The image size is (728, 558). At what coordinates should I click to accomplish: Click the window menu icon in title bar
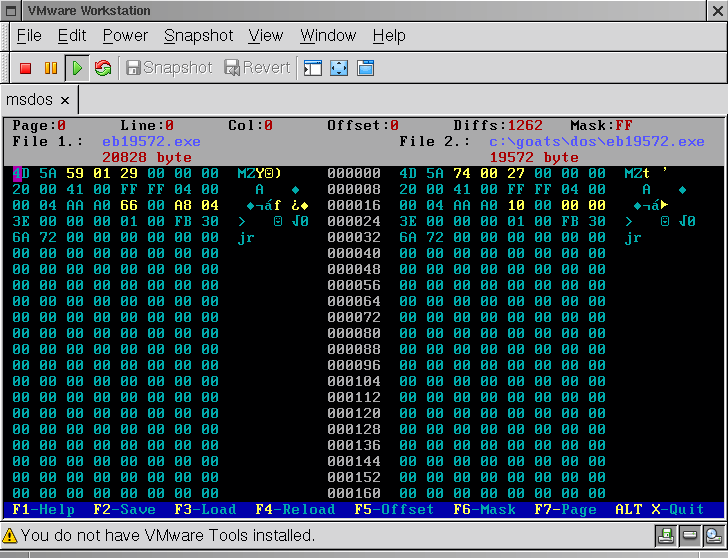[11, 11]
